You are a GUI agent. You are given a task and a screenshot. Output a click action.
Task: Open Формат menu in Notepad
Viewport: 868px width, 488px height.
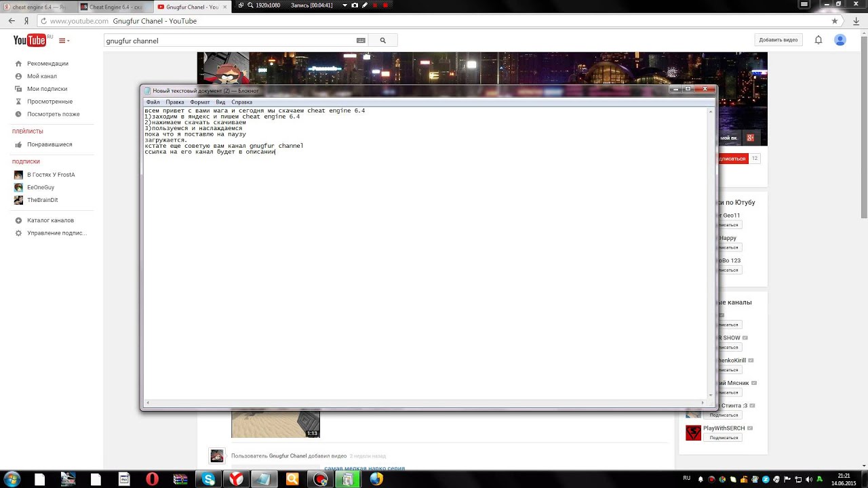point(200,102)
